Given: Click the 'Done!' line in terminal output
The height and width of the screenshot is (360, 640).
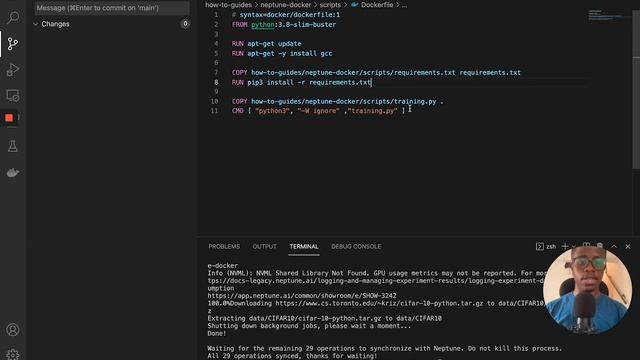Looking at the screenshot, I should [x=217, y=333].
